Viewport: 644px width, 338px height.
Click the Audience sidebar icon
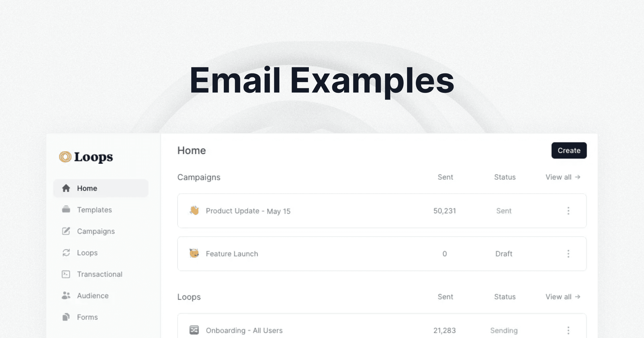pos(67,295)
